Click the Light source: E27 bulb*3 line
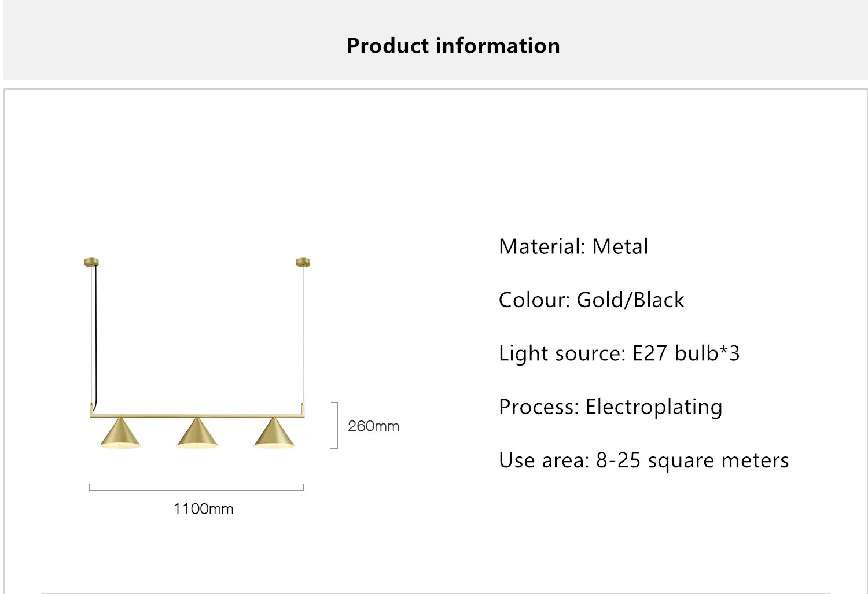Viewport: 868px width, 594px height. click(619, 353)
